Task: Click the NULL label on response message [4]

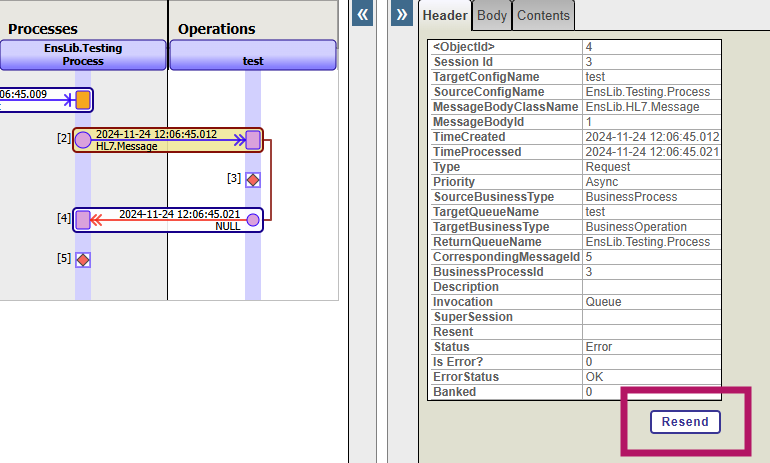Action: point(228,227)
